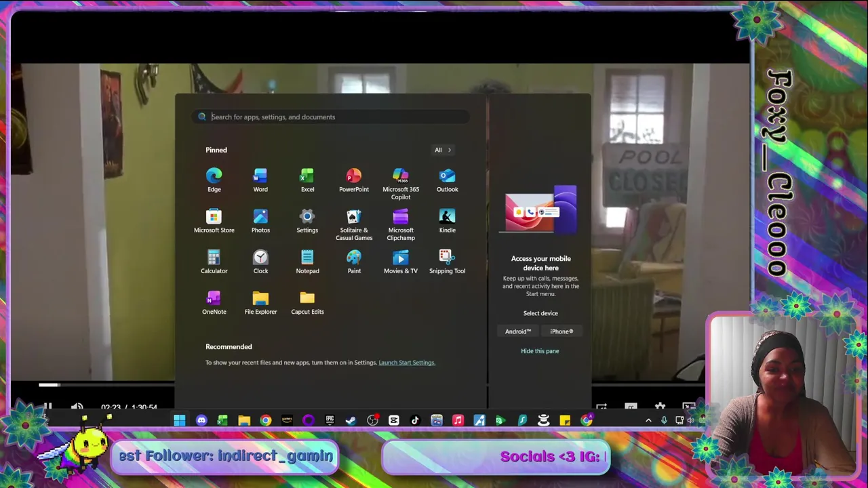Focus the Start menu search box
This screenshot has width=868, height=488.
coord(330,117)
